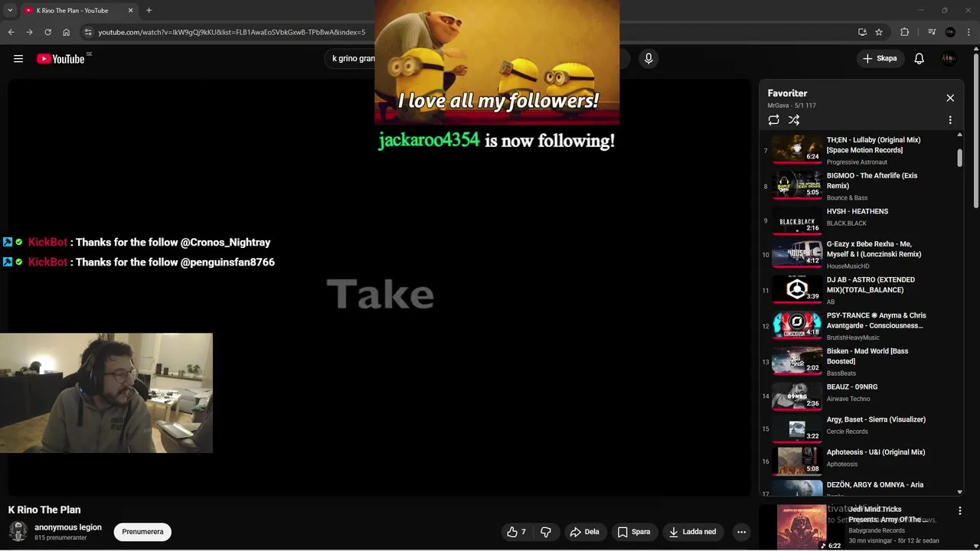The width and height of the screenshot is (980, 551).
Task: Subscribe with the Prenumerera button
Action: (x=142, y=532)
